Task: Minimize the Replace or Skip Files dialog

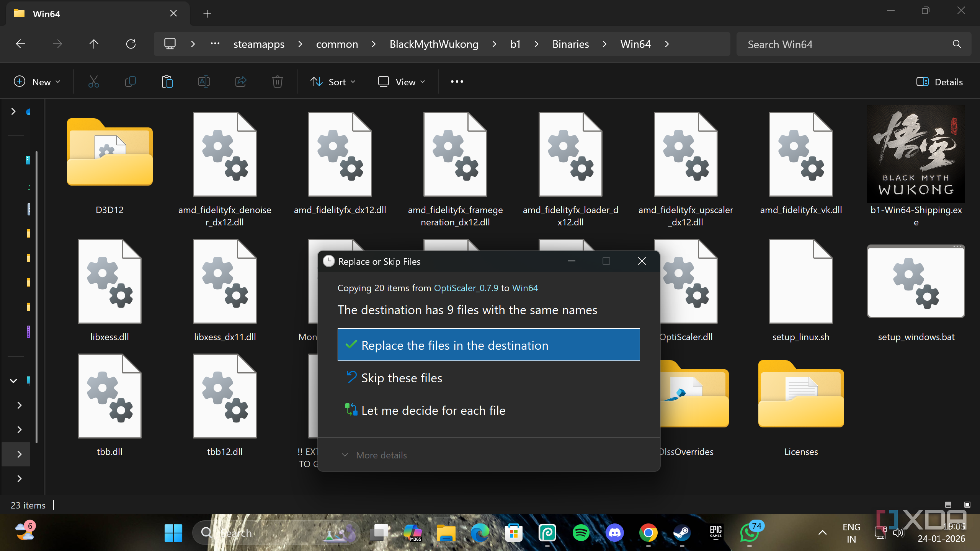Action: click(x=572, y=261)
